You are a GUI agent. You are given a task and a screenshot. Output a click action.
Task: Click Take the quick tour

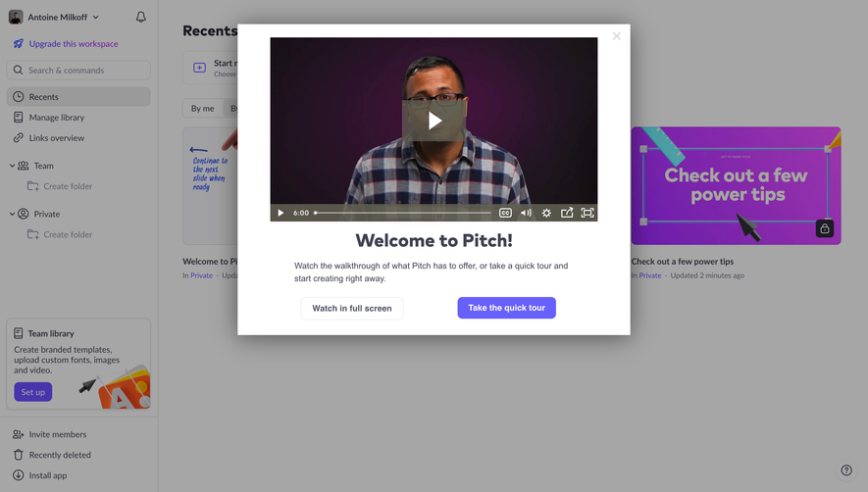click(506, 308)
